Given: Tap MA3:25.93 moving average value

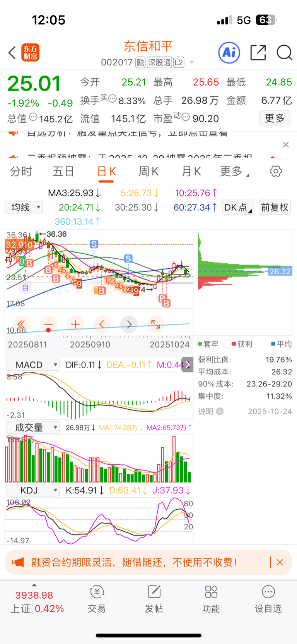Looking at the screenshot, I should coord(74,193).
